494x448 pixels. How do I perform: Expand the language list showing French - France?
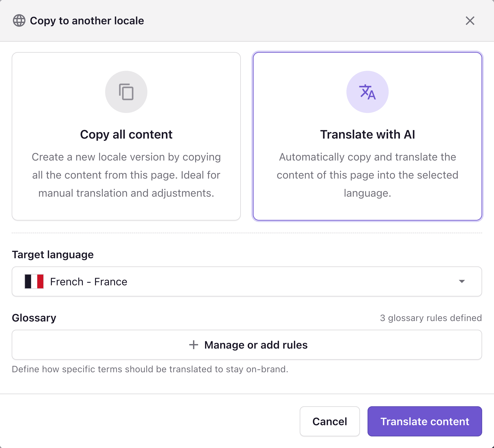point(247,281)
